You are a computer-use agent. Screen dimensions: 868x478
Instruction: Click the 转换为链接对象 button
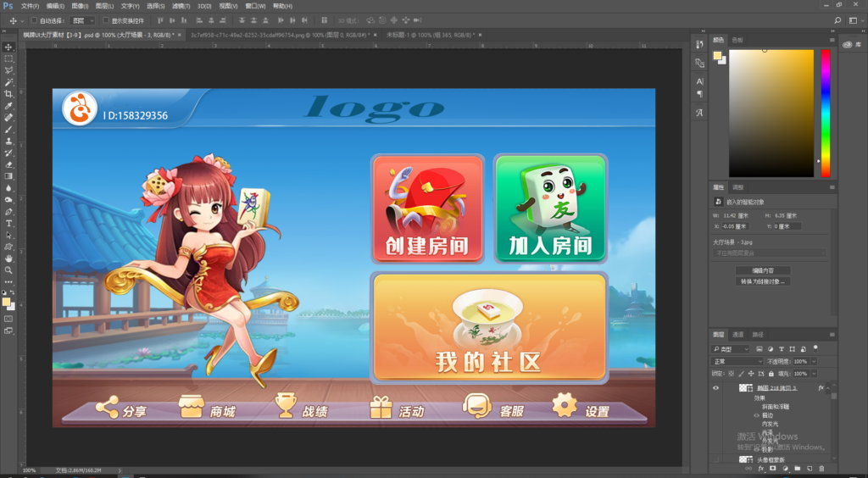pyautogui.click(x=763, y=281)
